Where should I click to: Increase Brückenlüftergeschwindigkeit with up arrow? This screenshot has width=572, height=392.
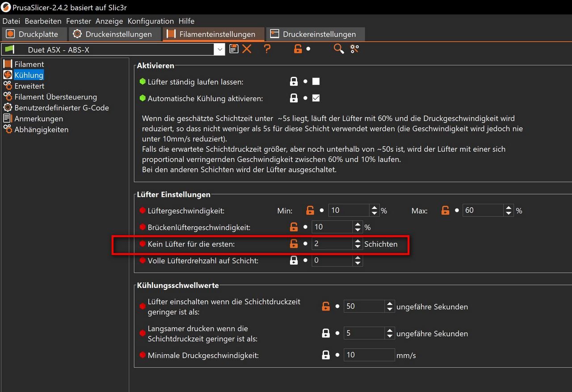pyautogui.click(x=357, y=224)
